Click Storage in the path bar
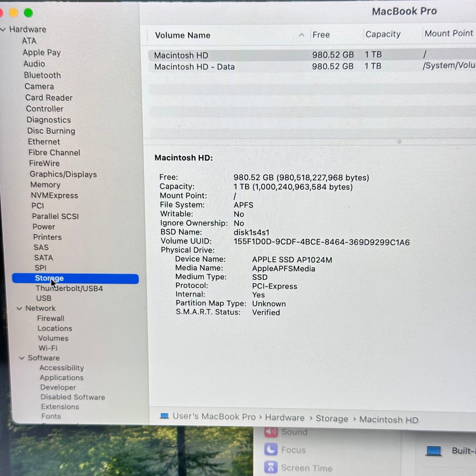 point(332,419)
